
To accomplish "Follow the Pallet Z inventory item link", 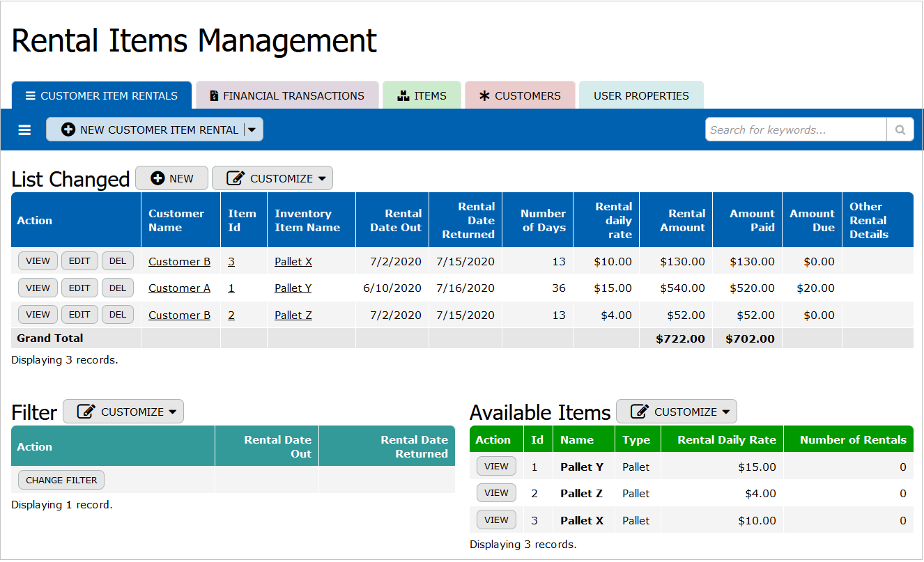I will 293,315.
